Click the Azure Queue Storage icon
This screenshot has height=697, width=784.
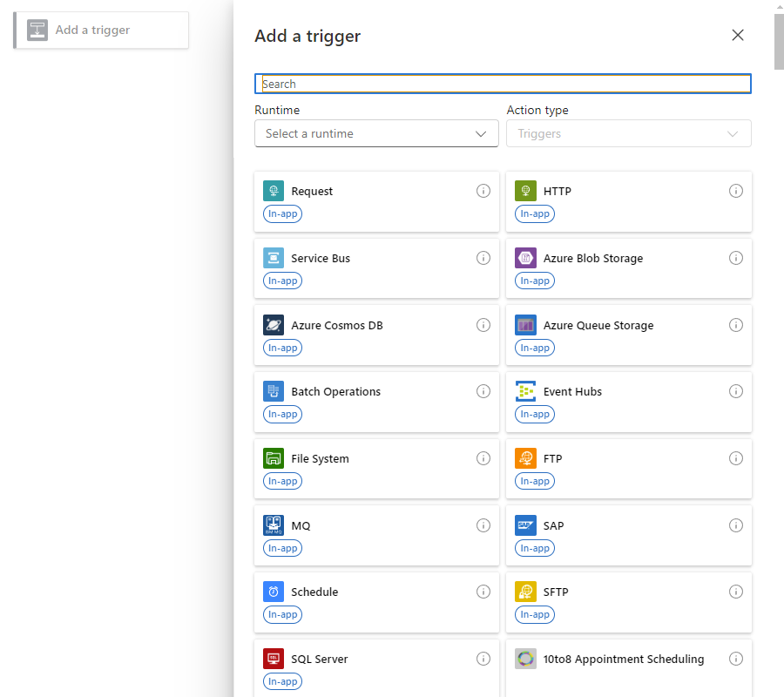pos(525,324)
